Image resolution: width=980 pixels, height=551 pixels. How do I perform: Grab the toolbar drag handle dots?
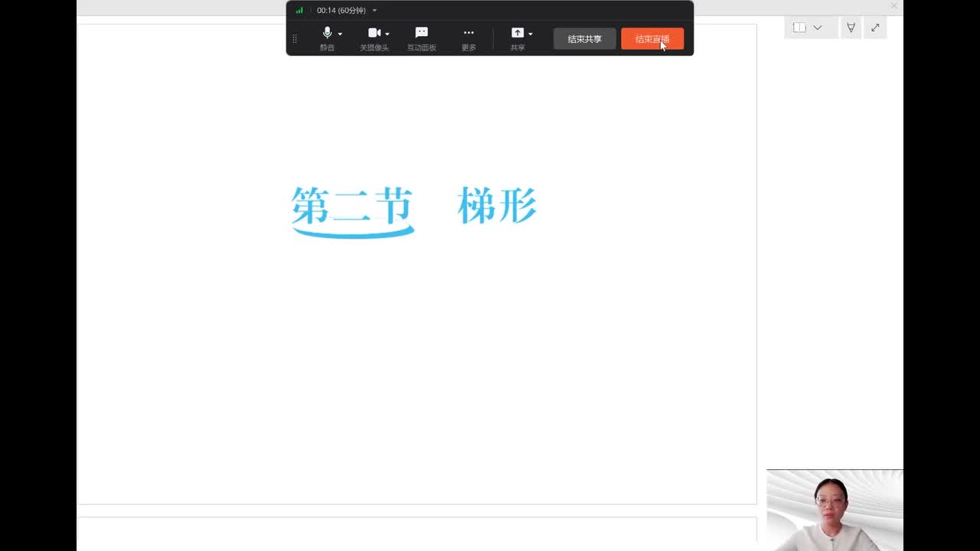(295, 39)
